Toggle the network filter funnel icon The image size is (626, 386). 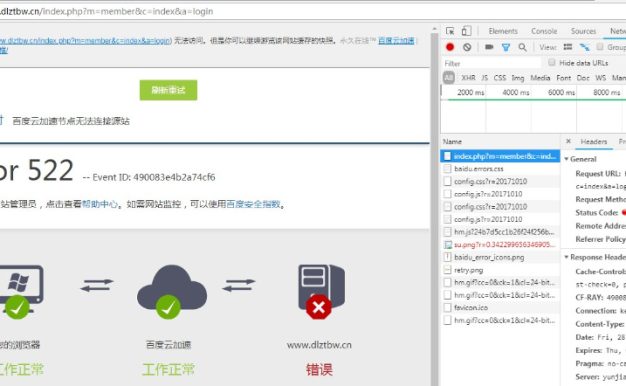506,48
